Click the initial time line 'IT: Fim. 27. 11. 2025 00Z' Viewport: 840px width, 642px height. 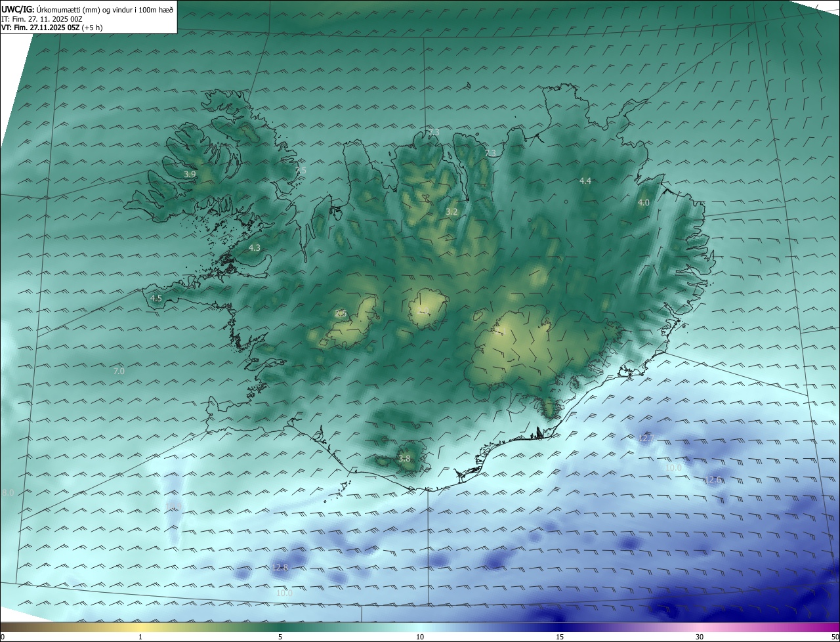tap(42, 19)
